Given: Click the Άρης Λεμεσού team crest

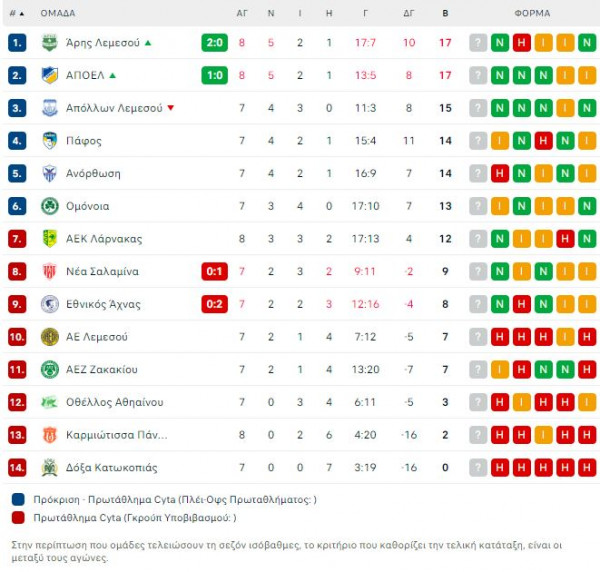Looking at the screenshot, I should 49,42.
